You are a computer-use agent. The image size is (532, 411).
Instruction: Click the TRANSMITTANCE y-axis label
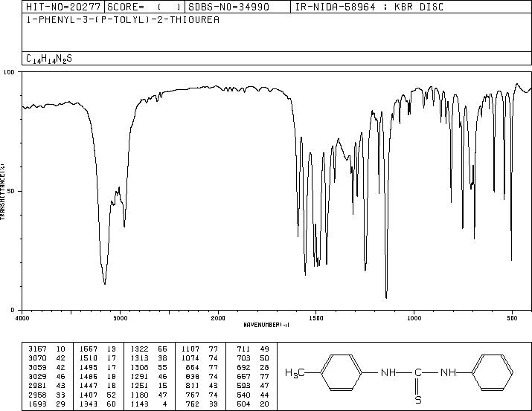pyautogui.click(x=4, y=191)
